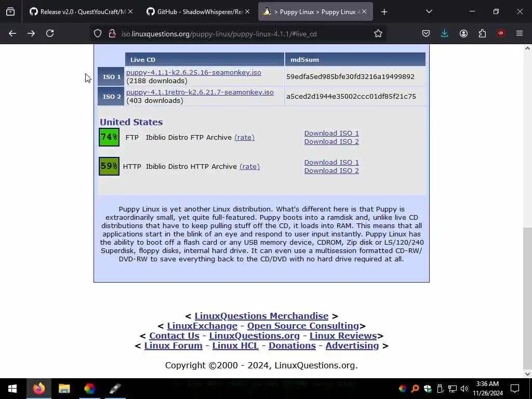Click the 59% rating box
532x399 pixels.
click(x=109, y=166)
